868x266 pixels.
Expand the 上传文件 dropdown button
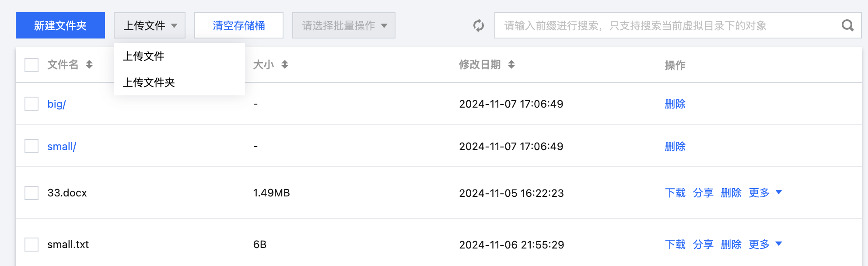(x=150, y=25)
